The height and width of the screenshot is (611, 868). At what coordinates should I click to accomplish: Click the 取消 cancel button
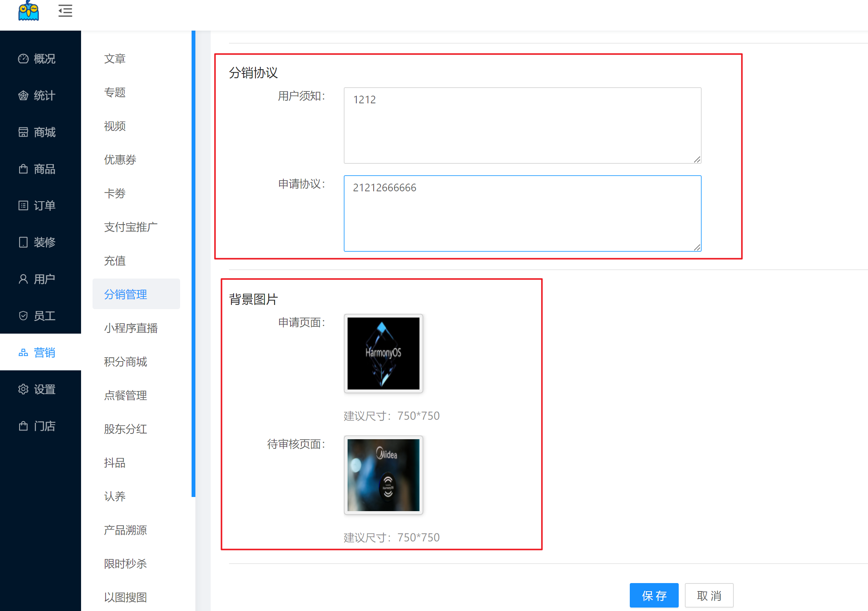click(709, 595)
